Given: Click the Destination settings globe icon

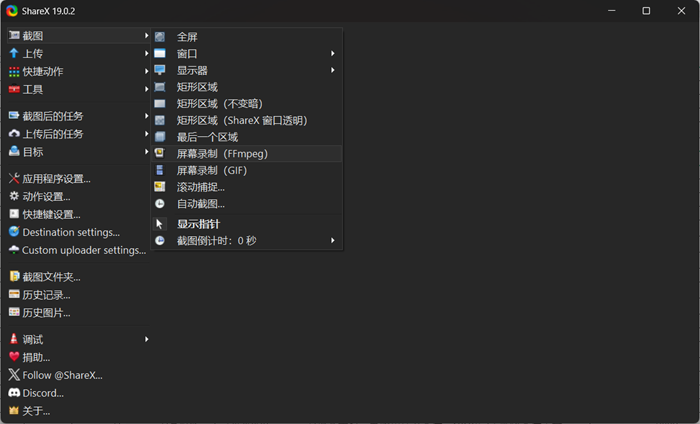Looking at the screenshot, I should [14, 232].
